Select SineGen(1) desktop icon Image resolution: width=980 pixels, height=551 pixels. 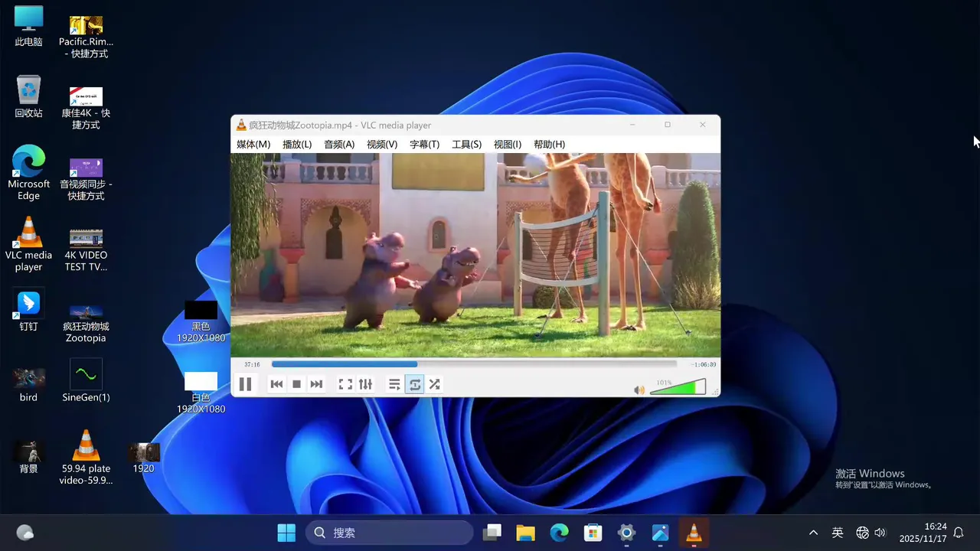86,381
